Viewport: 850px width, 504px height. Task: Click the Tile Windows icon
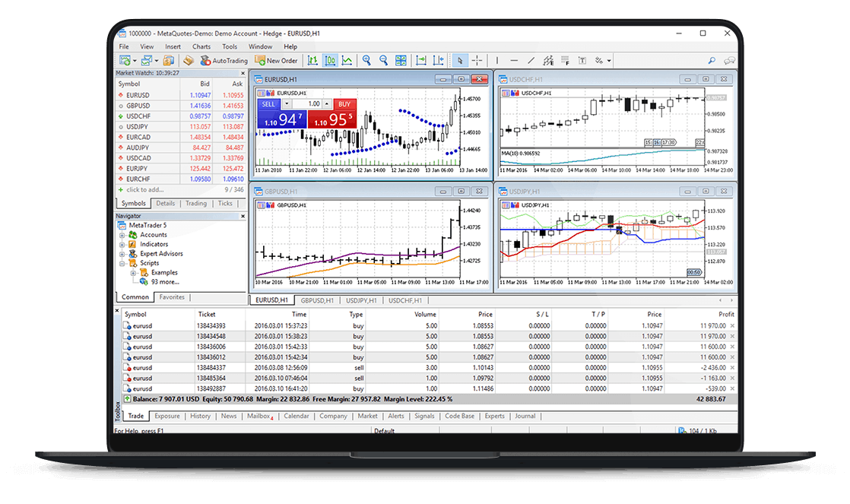[x=401, y=60]
